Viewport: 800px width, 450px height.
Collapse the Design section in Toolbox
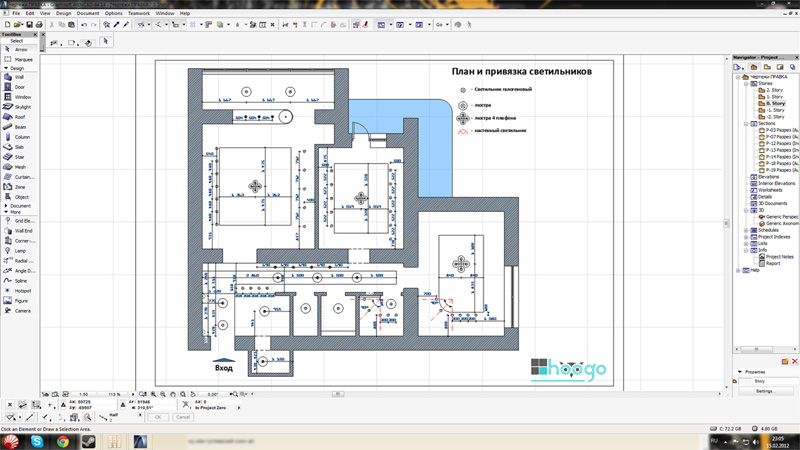point(6,69)
